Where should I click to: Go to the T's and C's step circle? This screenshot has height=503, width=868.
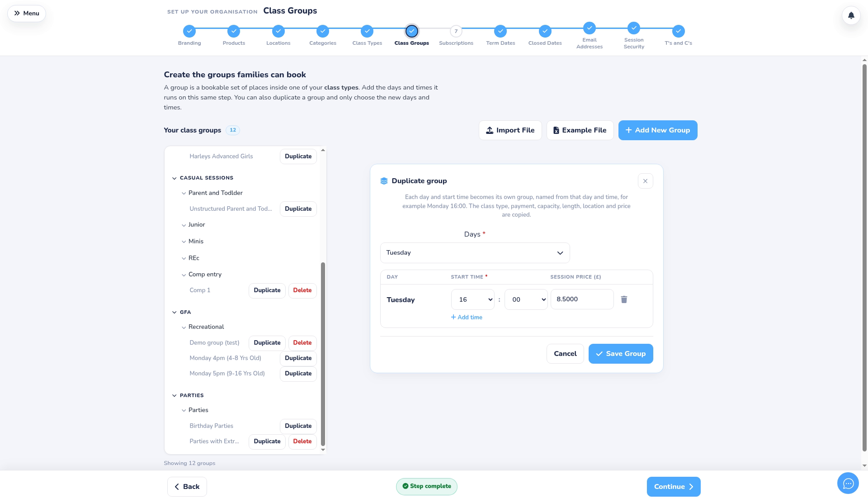pyautogui.click(x=678, y=31)
